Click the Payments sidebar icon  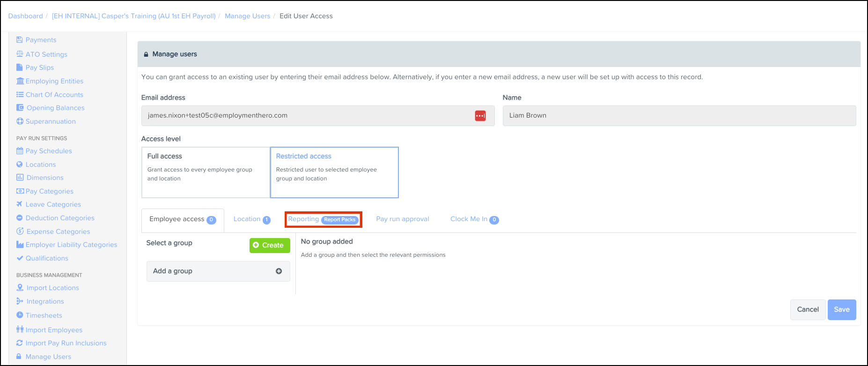point(20,40)
